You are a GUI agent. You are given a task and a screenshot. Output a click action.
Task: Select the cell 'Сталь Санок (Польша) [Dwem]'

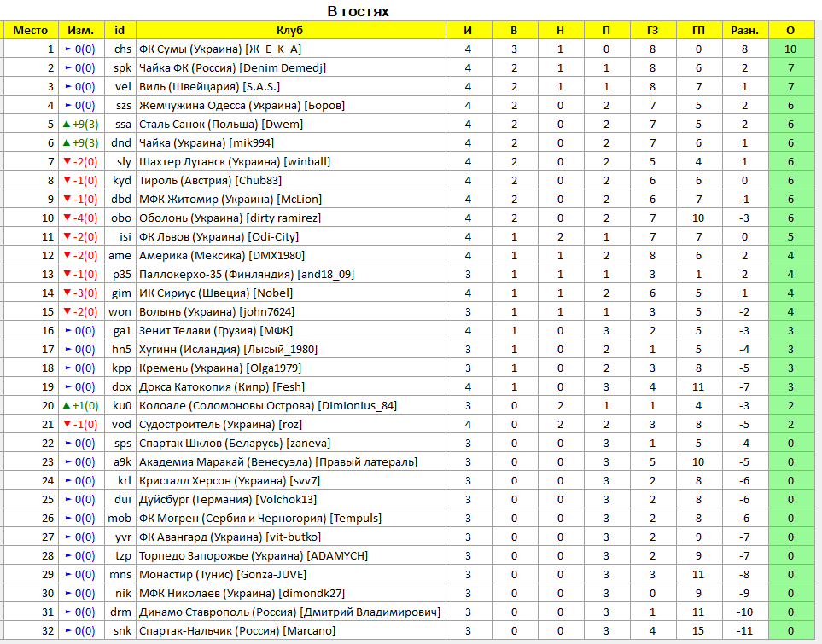tap(291, 125)
